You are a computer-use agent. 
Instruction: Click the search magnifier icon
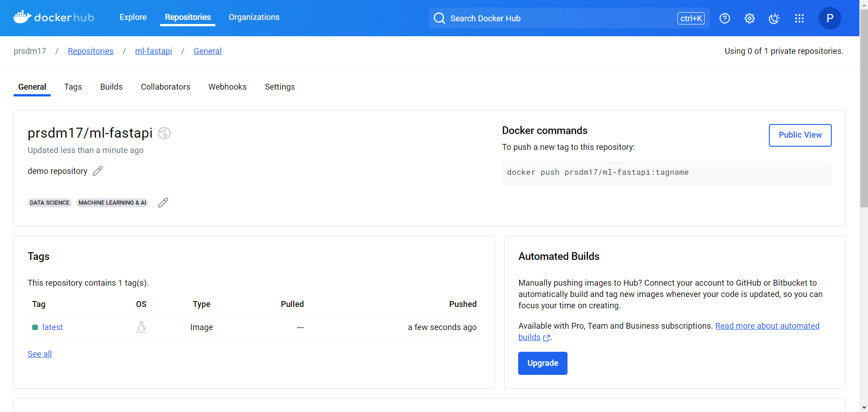point(439,18)
